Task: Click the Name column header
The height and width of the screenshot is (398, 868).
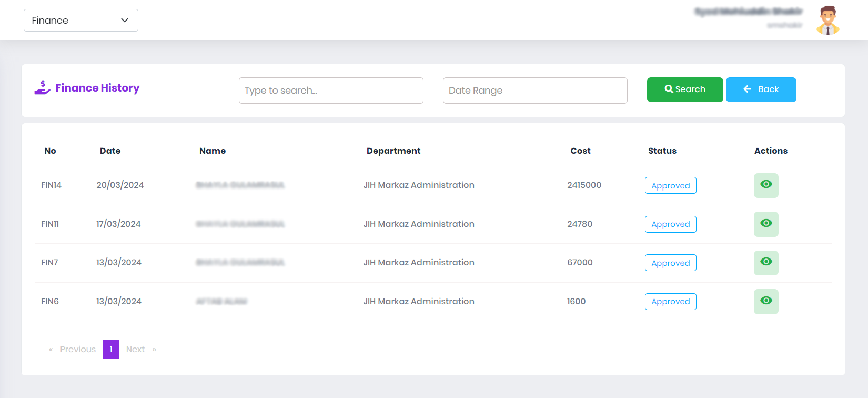Action: 213,151
